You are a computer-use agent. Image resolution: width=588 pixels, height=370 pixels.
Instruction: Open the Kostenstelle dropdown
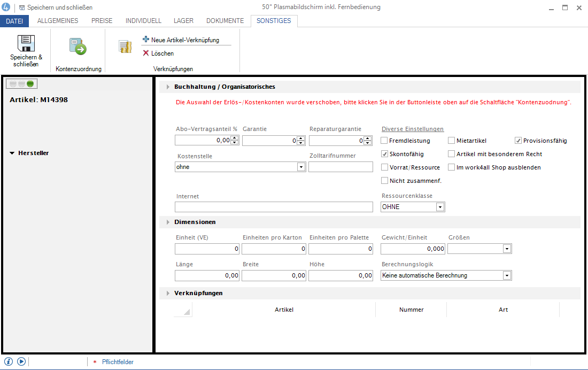coord(300,167)
